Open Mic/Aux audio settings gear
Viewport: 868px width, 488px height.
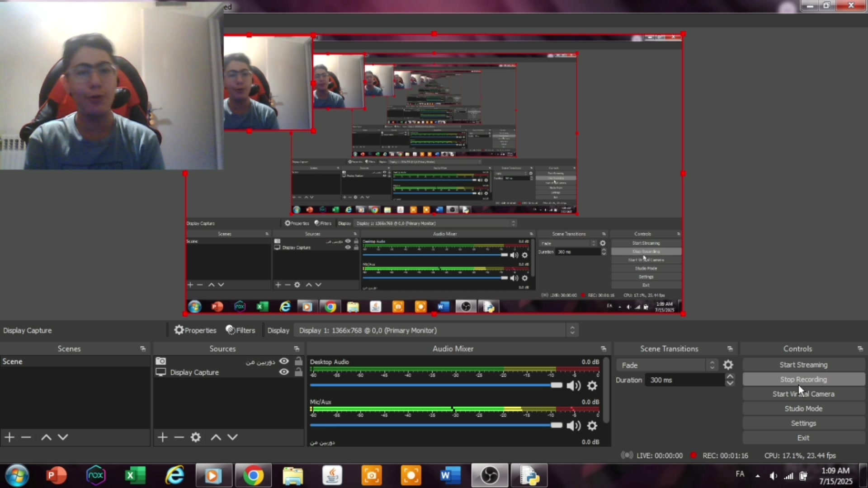pos(592,426)
